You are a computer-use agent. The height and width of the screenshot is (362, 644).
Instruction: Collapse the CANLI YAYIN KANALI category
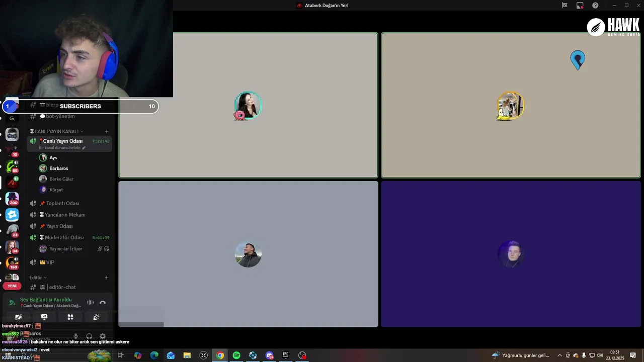point(57,131)
